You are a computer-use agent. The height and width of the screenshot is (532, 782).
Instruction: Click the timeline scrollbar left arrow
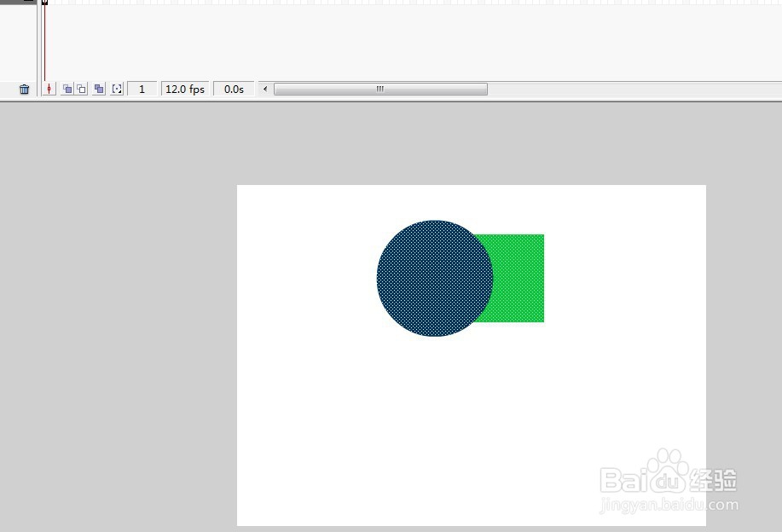[265, 89]
